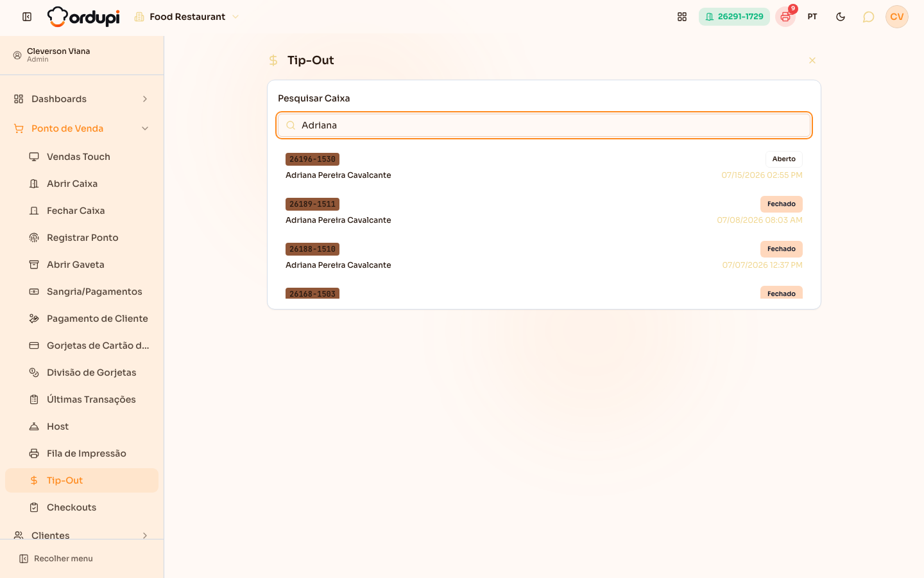The width and height of the screenshot is (924, 578).
Task: Click the Sangria/Pagamentos cash icon
Action: point(34,292)
